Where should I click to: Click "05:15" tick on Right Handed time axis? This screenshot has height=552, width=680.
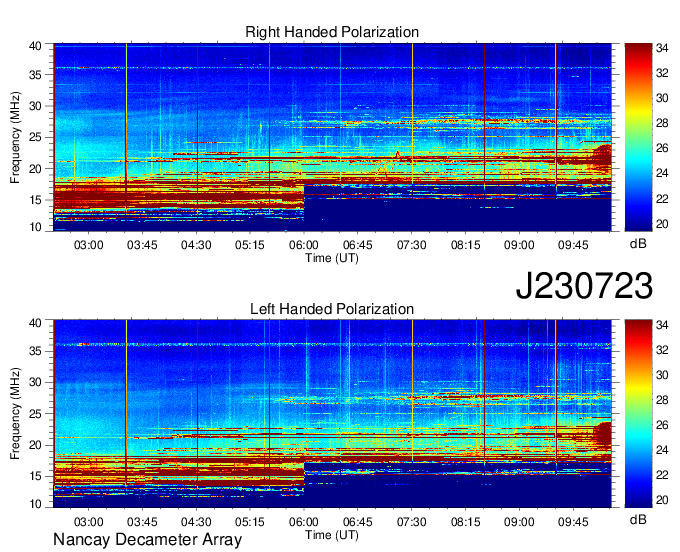point(250,245)
